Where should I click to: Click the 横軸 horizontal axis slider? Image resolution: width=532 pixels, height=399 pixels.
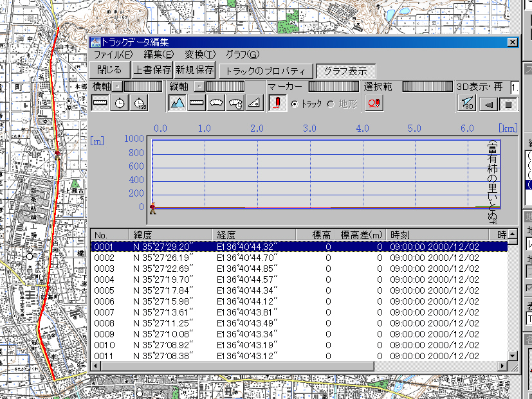point(142,86)
